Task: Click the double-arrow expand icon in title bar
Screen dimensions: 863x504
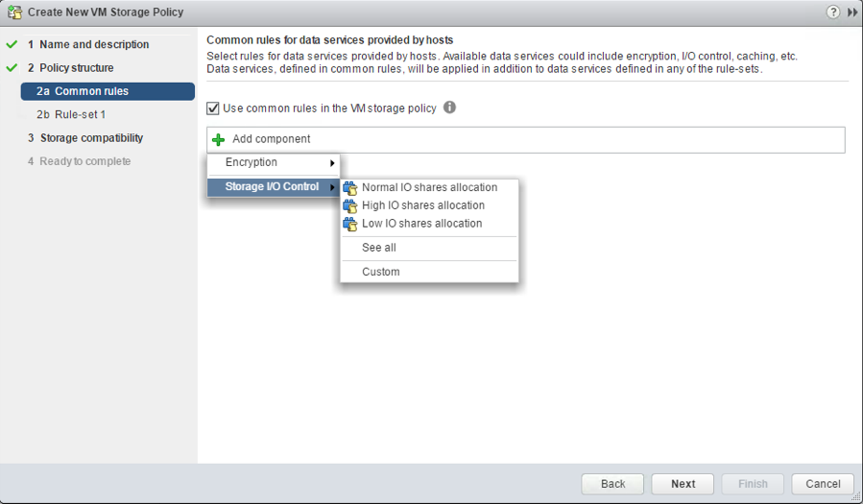Action: (851, 12)
